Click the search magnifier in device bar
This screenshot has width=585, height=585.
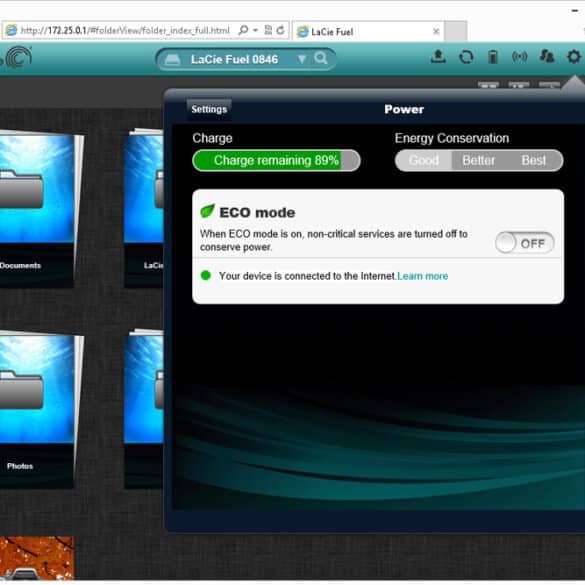[x=321, y=59]
